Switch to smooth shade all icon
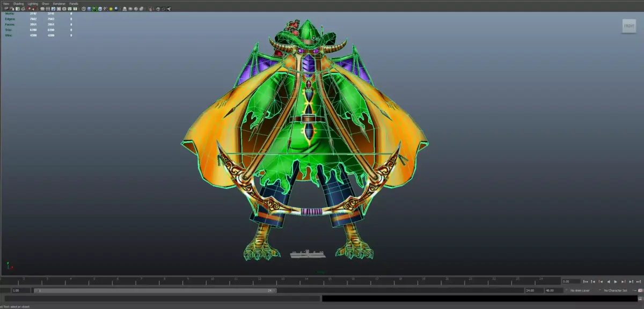This screenshot has height=309, width=644. (x=89, y=9)
